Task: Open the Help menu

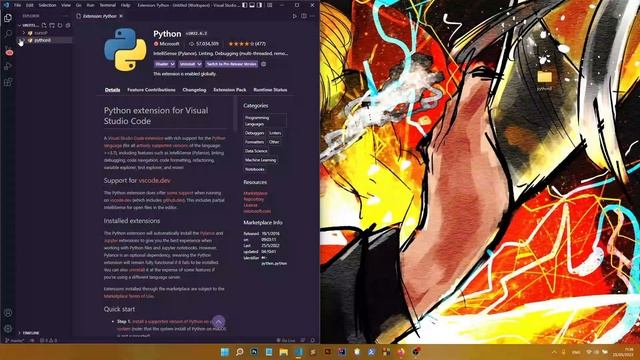Action: (125, 5)
